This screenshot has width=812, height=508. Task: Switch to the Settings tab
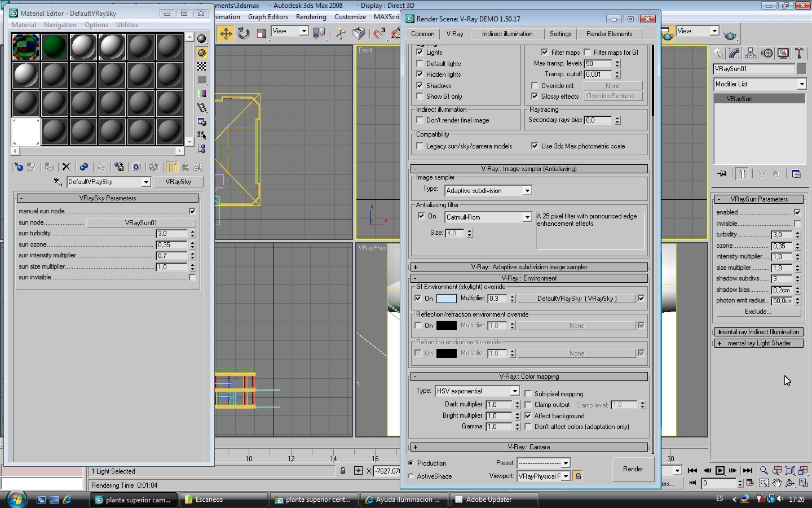click(561, 34)
